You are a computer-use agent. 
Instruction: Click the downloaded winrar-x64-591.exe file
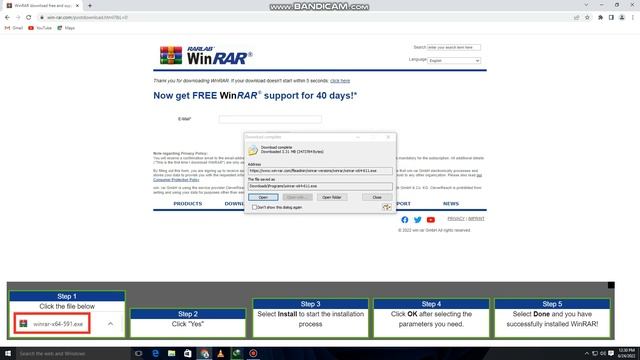point(52,324)
